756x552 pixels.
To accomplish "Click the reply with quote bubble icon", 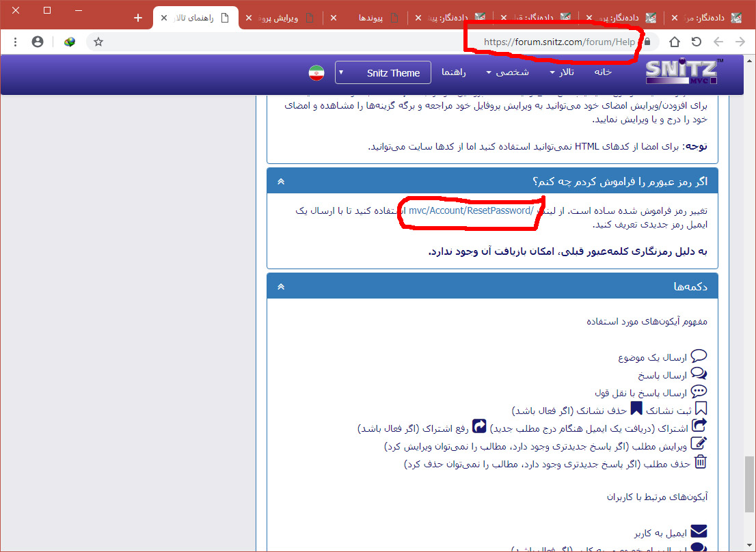I will [x=699, y=374].
